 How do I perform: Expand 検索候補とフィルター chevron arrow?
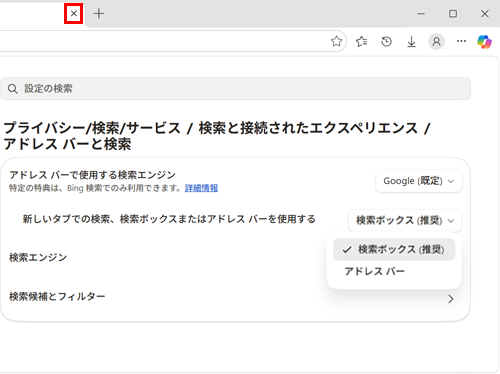(451, 299)
